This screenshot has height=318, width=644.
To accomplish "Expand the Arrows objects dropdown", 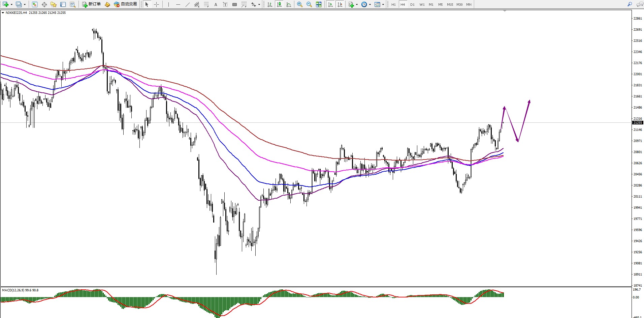I will [259, 5].
